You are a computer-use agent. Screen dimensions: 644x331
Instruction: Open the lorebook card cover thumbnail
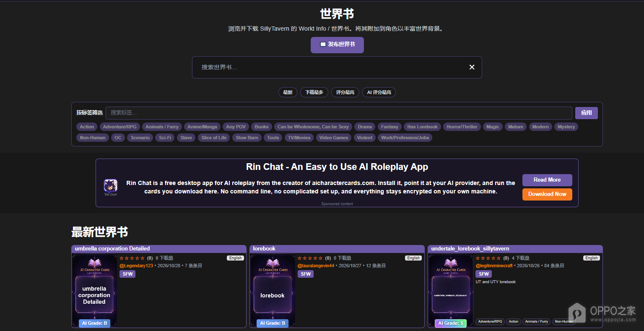pyautogui.click(x=273, y=290)
